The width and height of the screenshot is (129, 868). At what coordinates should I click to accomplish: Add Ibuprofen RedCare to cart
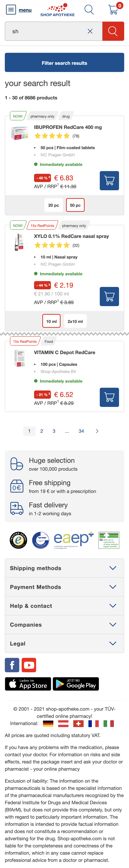point(109,181)
